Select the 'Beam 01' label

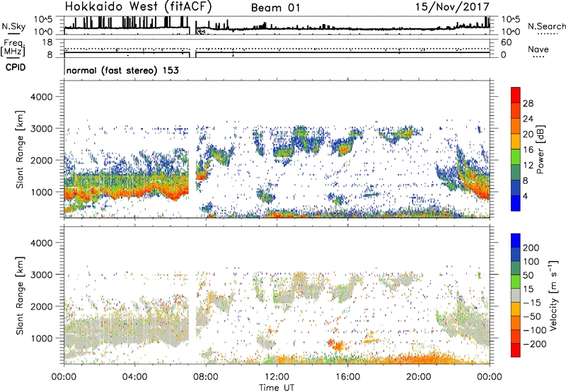(275, 8)
